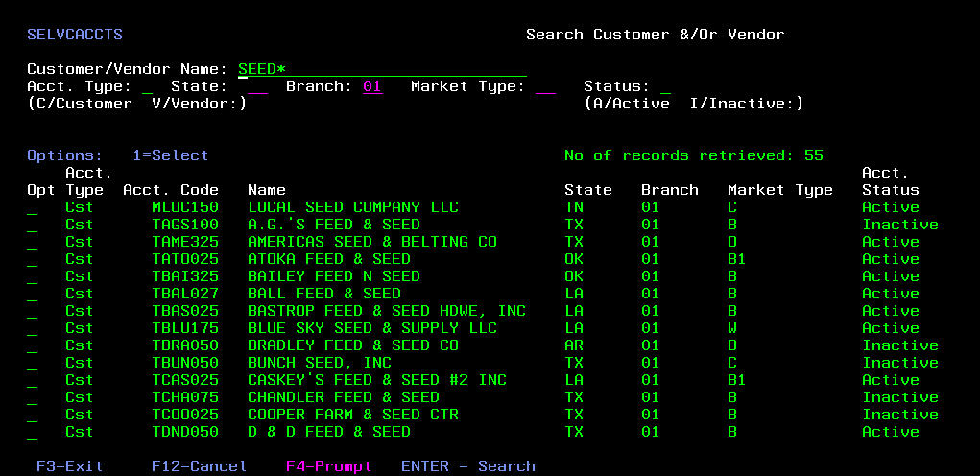Select BLUE SKY SEED & SUPPLY LLC row name
This screenshot has width=980, height=476.
tap(372, 328)
